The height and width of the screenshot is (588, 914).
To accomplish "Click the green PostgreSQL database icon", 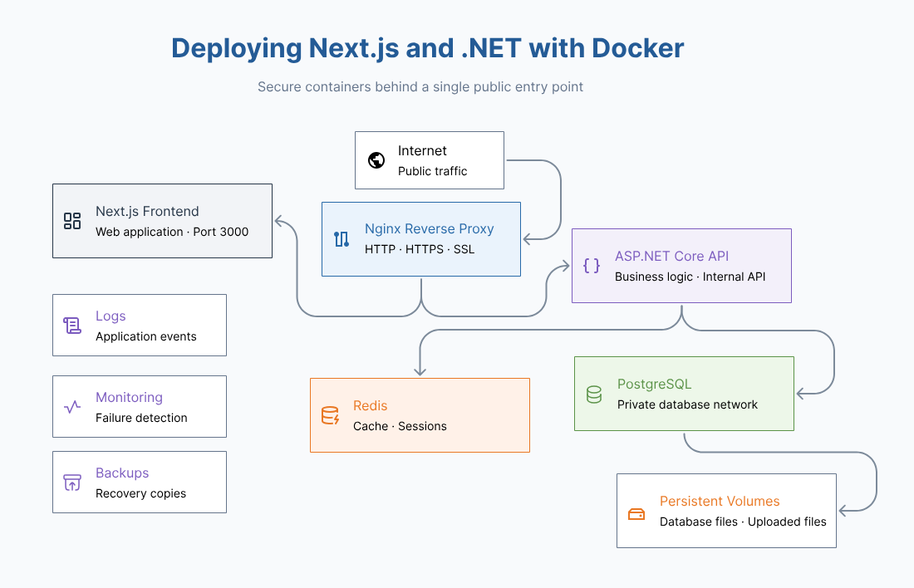I will 594,394.
